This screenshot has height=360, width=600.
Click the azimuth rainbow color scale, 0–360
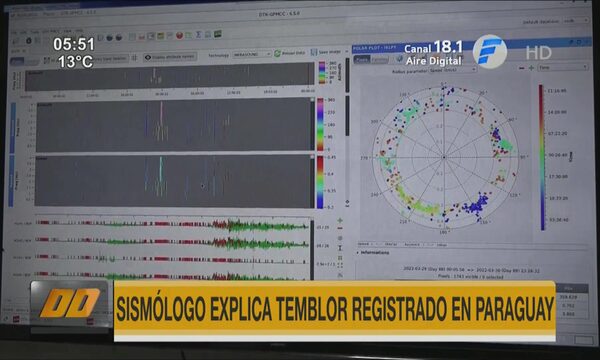[x=320, y=124]
